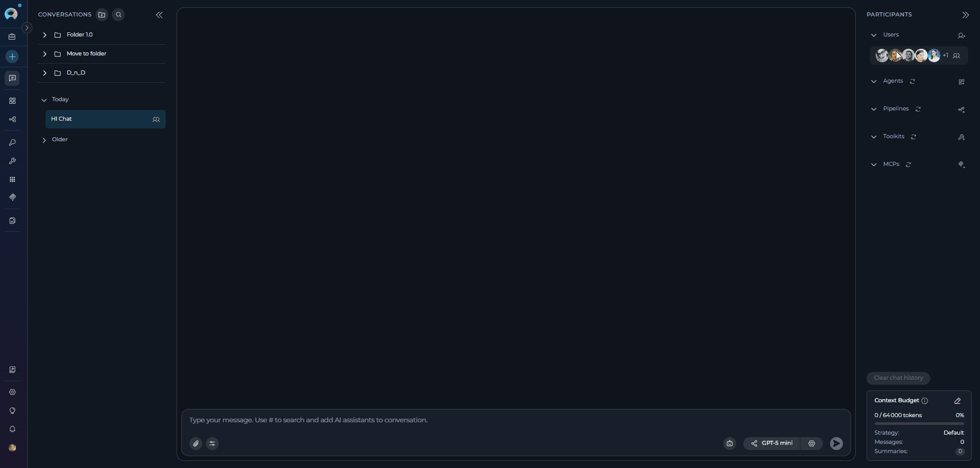The height and width of the screenshot is (468, 980).
Task: Expand the Older conversations group
Action: point(44,140)
